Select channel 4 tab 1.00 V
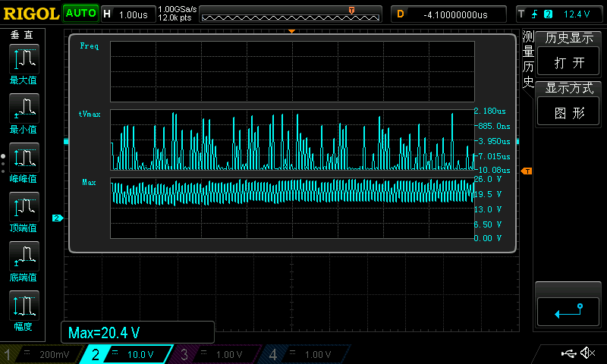Screen dimensions: 607x364 tap(305, 354)
